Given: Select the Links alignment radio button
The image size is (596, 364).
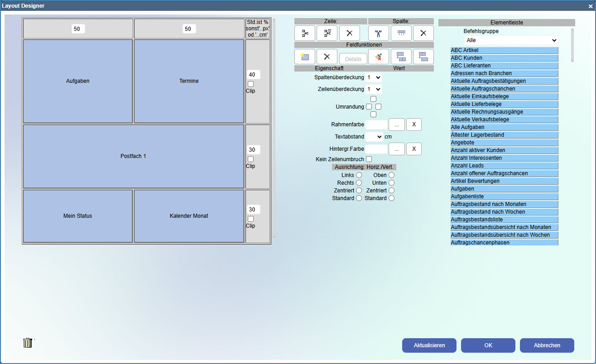Looking at the screenshot, I should [359, 175].
